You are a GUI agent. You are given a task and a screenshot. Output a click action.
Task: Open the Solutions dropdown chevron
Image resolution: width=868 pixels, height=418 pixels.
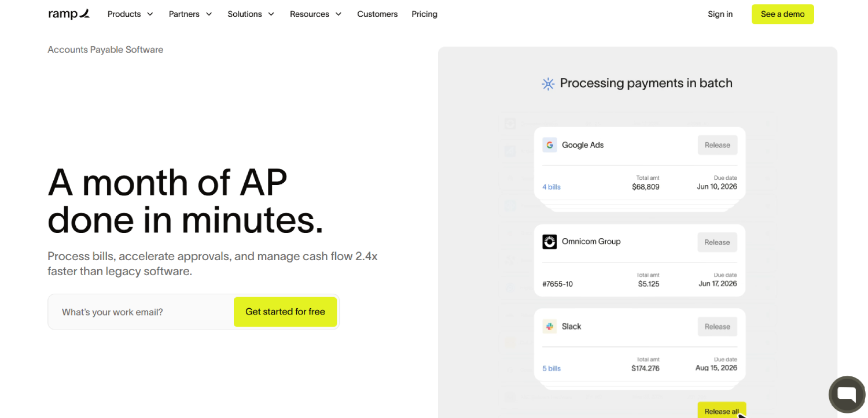click(271, 14)
